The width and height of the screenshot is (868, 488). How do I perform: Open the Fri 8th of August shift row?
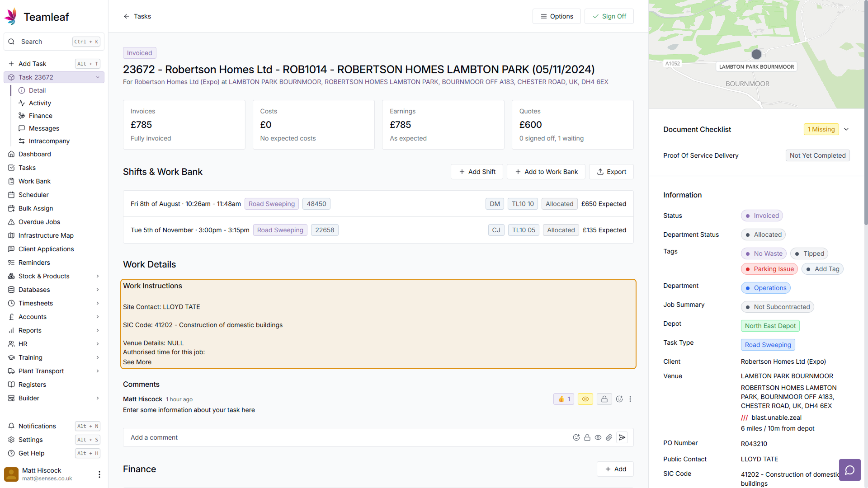378,204
